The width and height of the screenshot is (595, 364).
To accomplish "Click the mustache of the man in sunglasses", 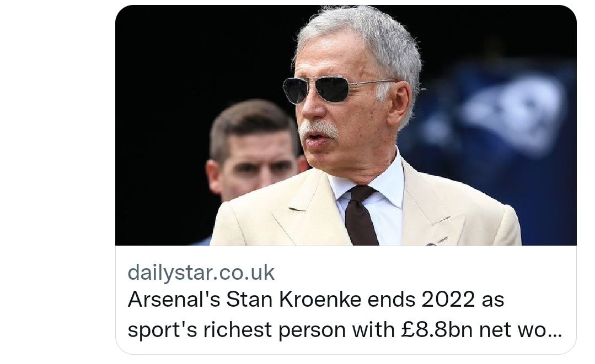I will 319,129.
